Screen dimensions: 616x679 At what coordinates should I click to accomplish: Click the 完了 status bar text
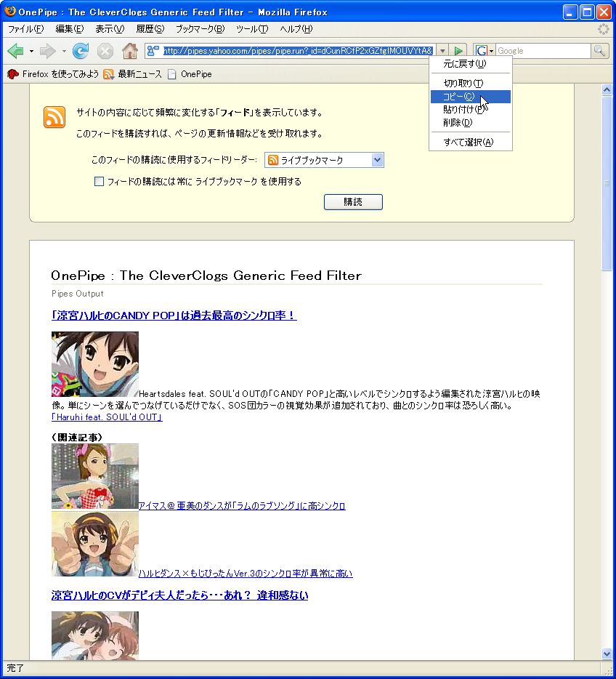pyautogui.click(x=15, y=668)
